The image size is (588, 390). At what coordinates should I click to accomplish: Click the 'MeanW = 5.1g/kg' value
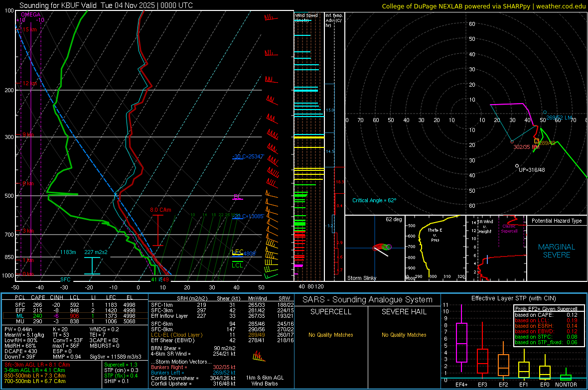click(x=24, y=335)
